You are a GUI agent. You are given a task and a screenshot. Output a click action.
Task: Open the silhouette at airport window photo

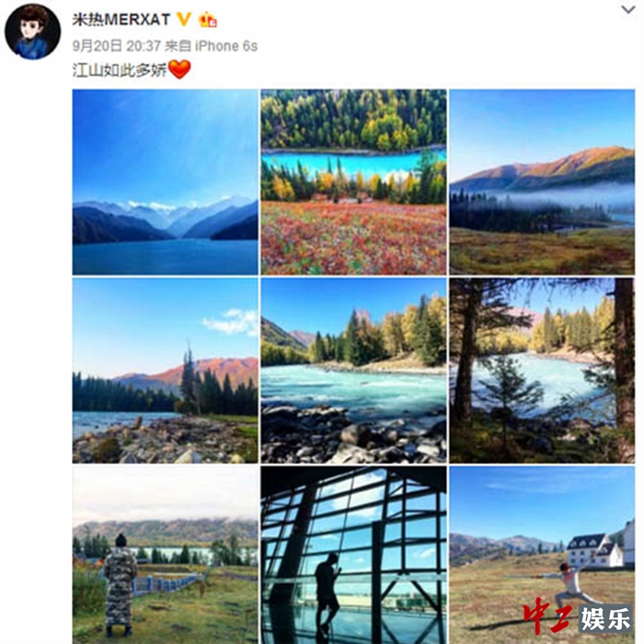[353, 556]
